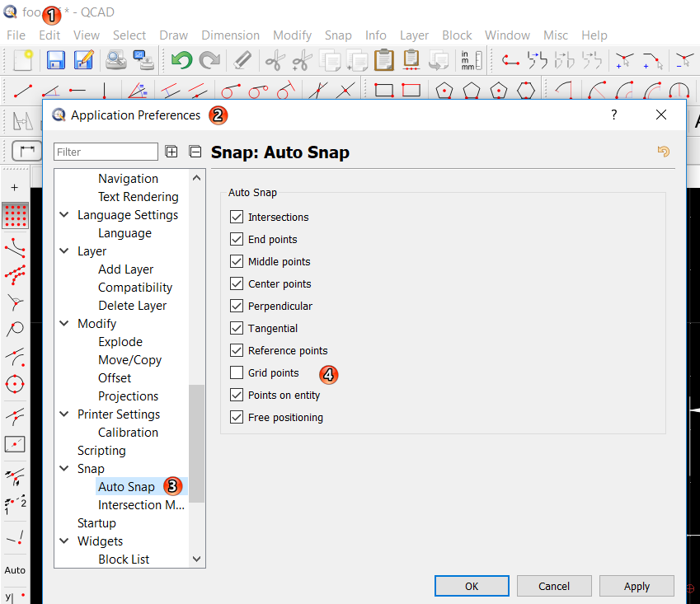Collapse the Printer Settings section
The width and height of the screenshot is (700, 604).
coord(64,414)
